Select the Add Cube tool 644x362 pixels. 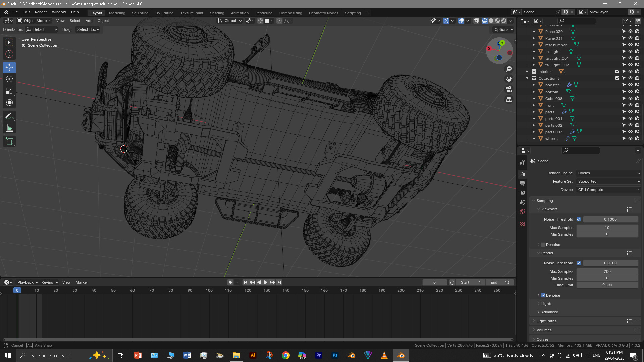tap(9, 141)
